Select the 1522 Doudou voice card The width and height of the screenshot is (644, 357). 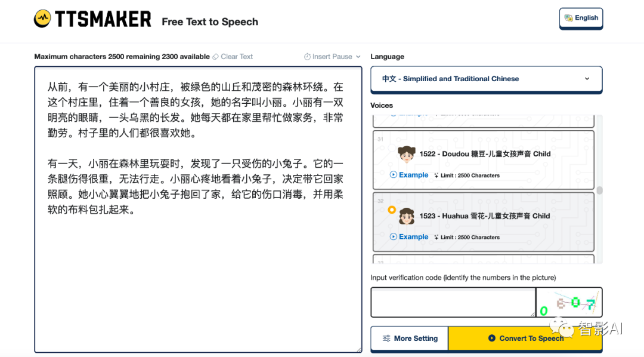tap(483, 158)
